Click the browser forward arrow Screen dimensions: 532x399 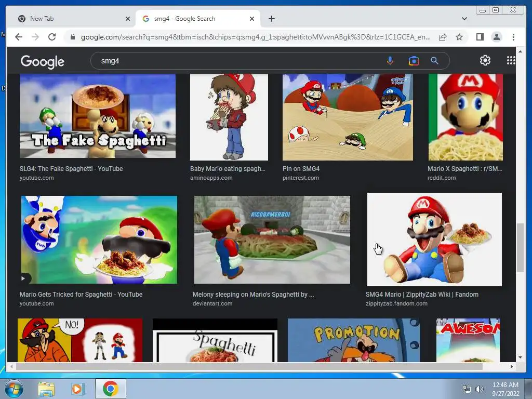(x=35, y=37)
